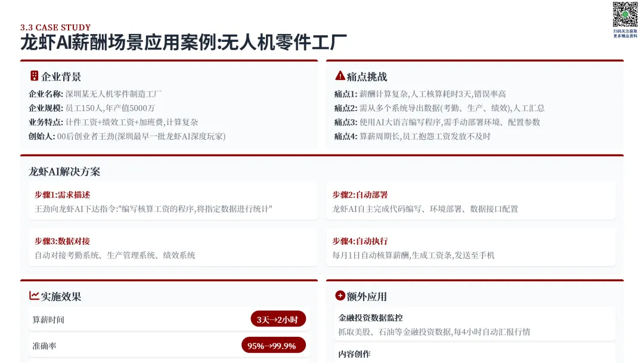Click the QR code in top corner
Screen dimensions: 644x363
pyautogui.click(x=625, y=14)
